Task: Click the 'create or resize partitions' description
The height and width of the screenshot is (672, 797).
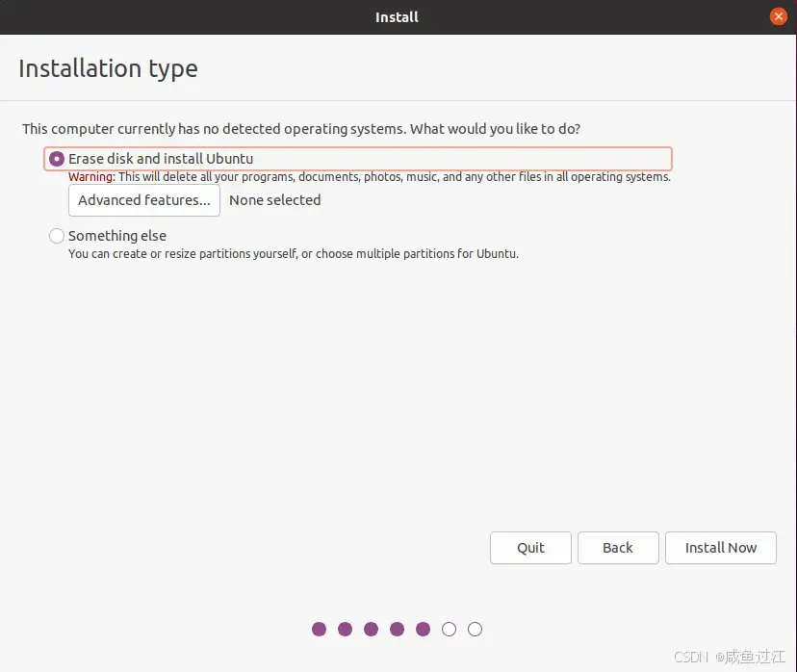Action: pos(294,253)
